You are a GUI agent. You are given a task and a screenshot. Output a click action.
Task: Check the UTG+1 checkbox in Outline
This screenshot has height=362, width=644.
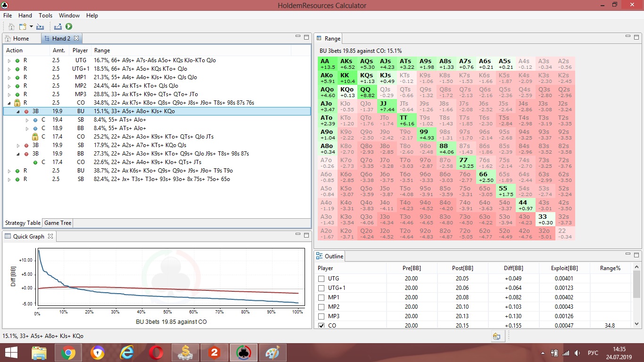point(322,288)
